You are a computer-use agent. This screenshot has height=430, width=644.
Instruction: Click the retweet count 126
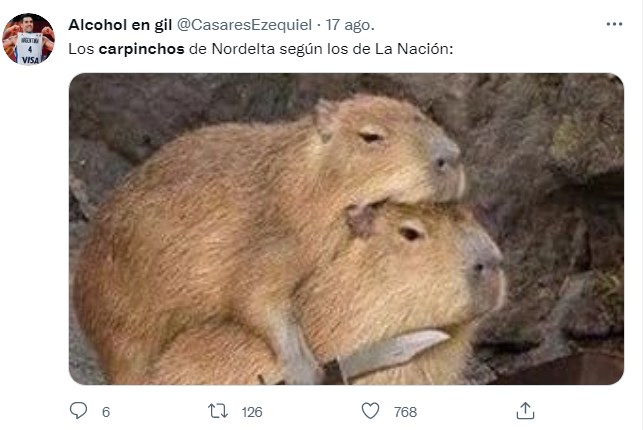click(x=252, y=412)
